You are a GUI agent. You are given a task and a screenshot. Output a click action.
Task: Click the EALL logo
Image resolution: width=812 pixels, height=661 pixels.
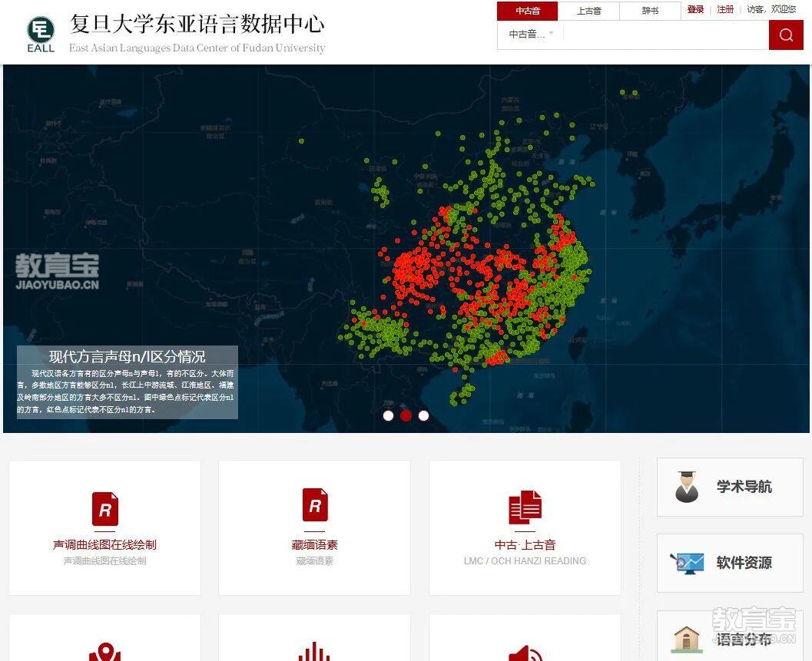click(x=40, y=32)
